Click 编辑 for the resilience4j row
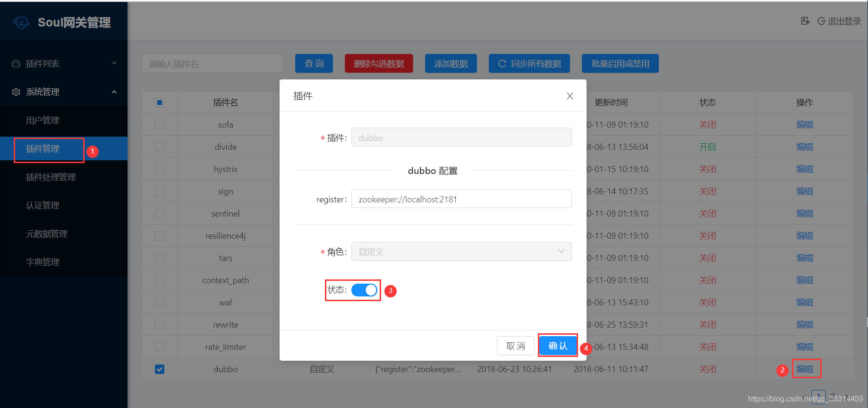 (805, 236)
